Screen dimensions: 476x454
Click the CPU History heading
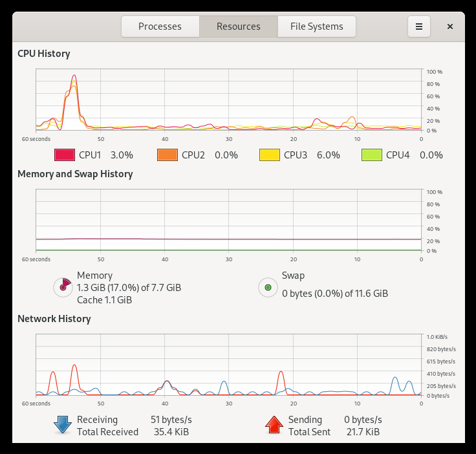point(44,54)
